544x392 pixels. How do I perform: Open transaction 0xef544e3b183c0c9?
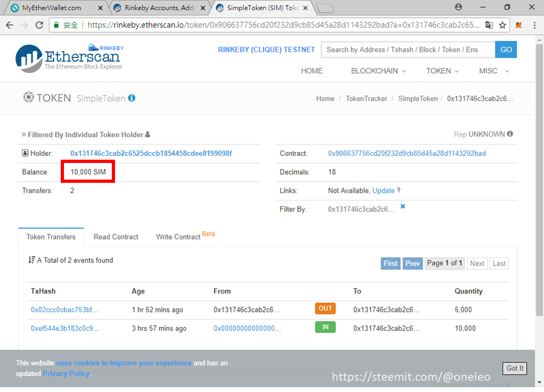click(65, 328)
